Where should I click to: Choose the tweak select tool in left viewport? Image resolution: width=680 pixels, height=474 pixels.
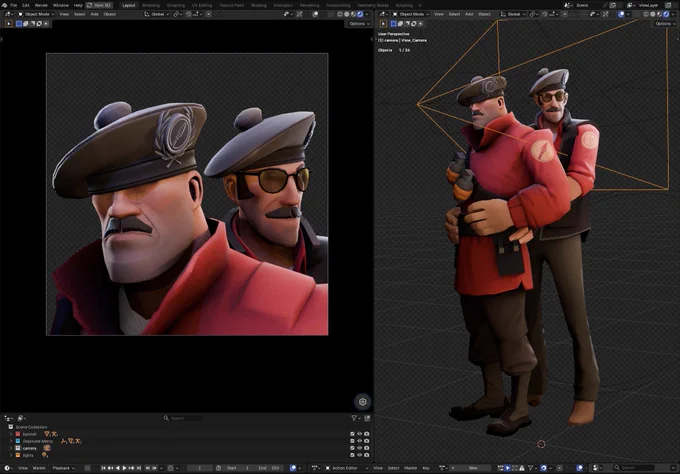[9, 23]
